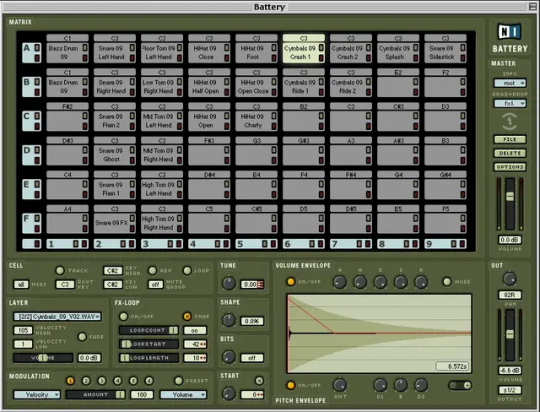Click the Loopcount slider
The width and height of the screenshot is (540, 412).
(149, 330)
